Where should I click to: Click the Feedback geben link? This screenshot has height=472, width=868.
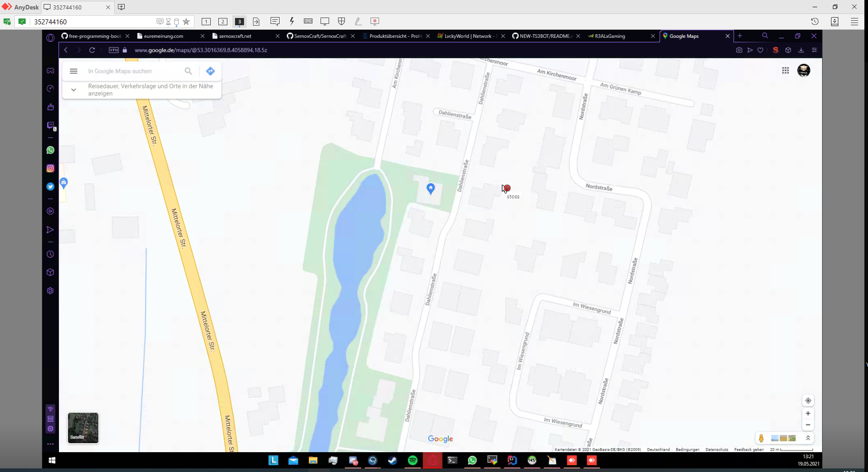coord(749,449)
